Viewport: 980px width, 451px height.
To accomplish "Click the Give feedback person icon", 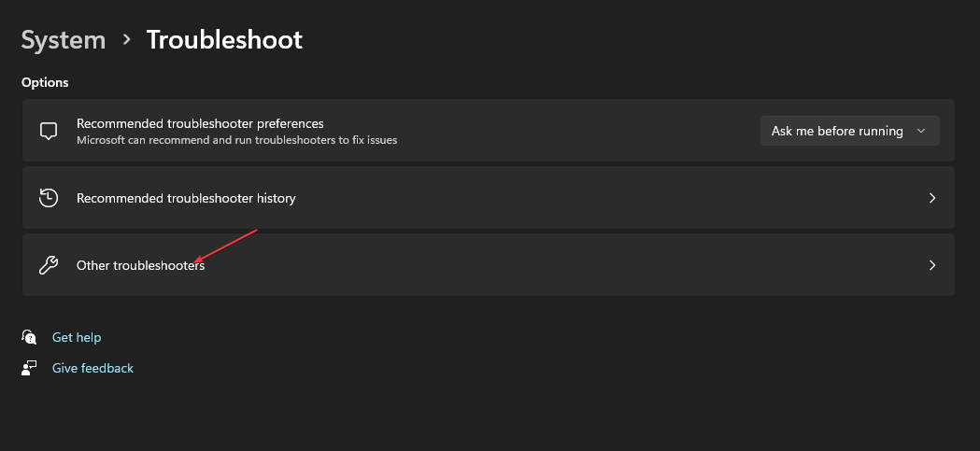I will pos(29,368).
